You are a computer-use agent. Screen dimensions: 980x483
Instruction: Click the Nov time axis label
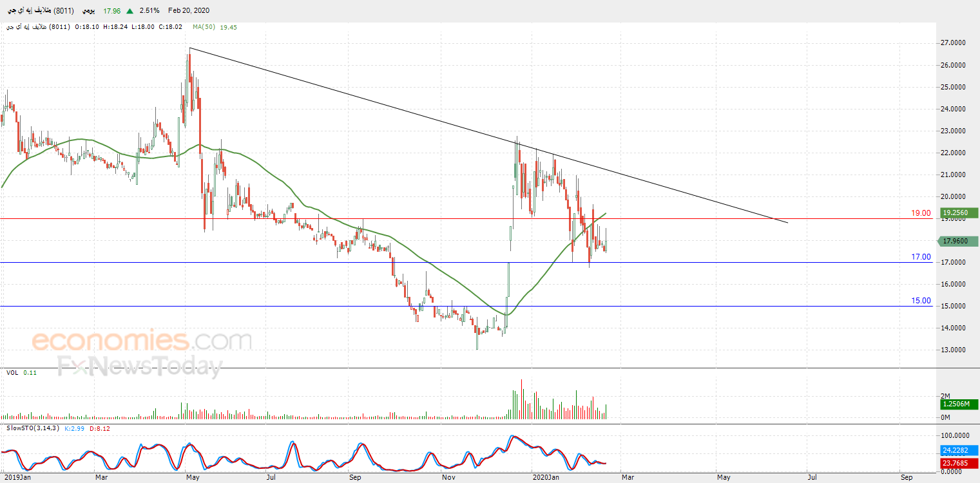click(x=449, y=478)
